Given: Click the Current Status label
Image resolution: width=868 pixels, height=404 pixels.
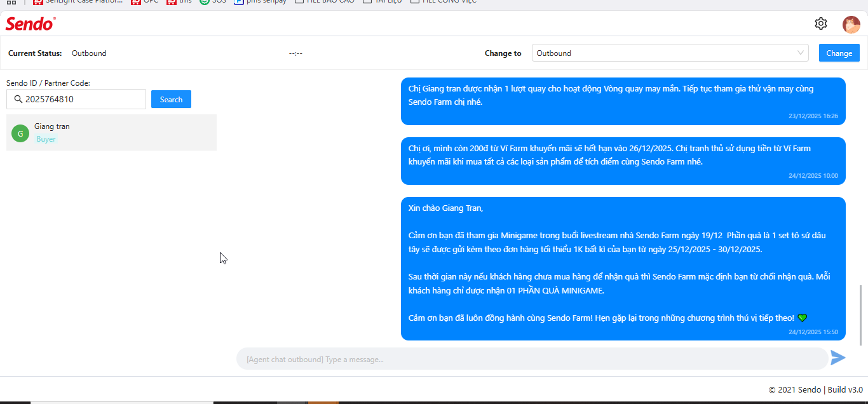Looking at the screenshot, I should click(35, 53).
